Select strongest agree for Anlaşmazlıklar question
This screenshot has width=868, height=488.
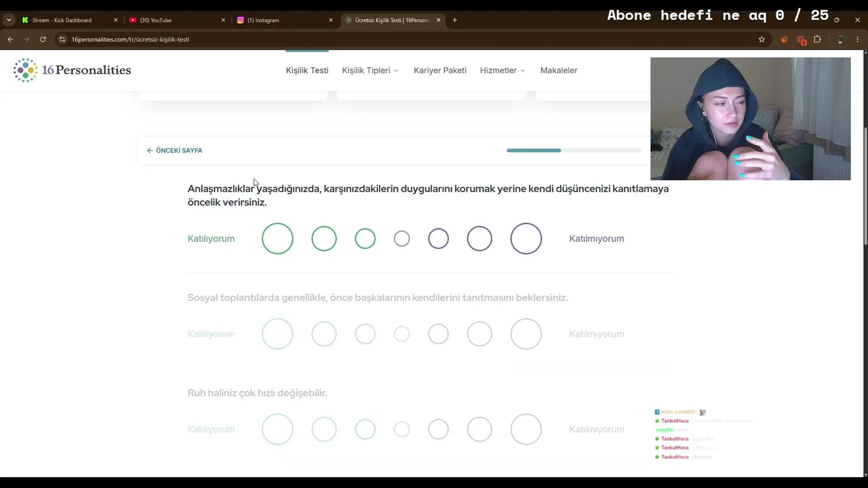coord(277,239)
